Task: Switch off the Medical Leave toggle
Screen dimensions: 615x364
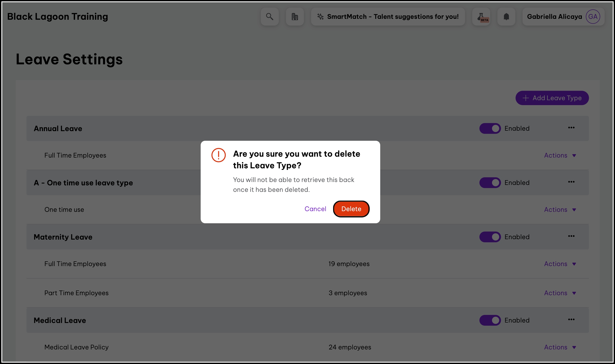Action: click(x=490, y=320)
